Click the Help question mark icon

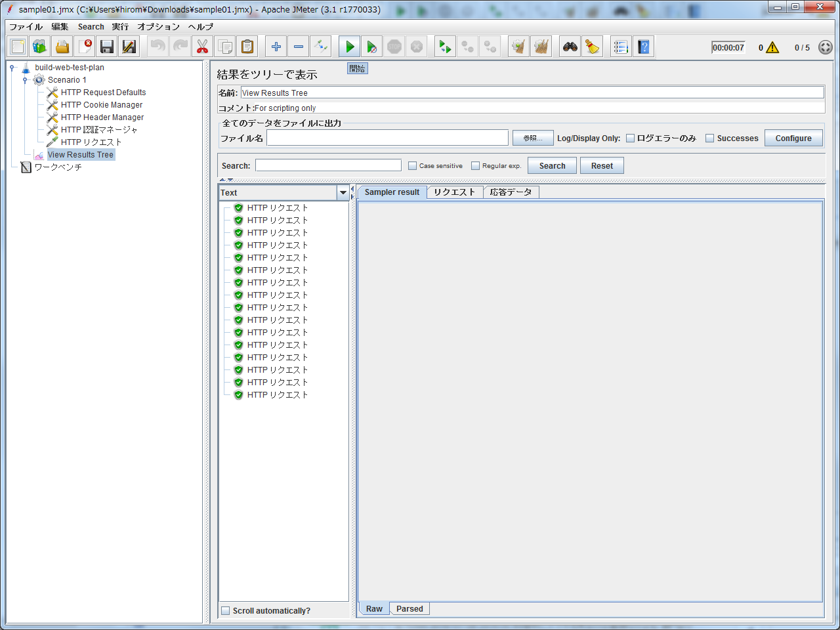tap(644, 47)
